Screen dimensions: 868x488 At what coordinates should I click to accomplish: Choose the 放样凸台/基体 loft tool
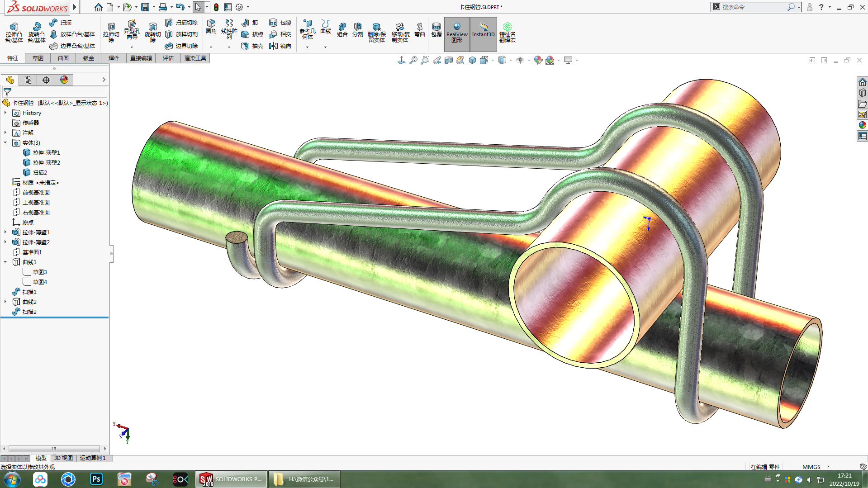pos(72,34)
